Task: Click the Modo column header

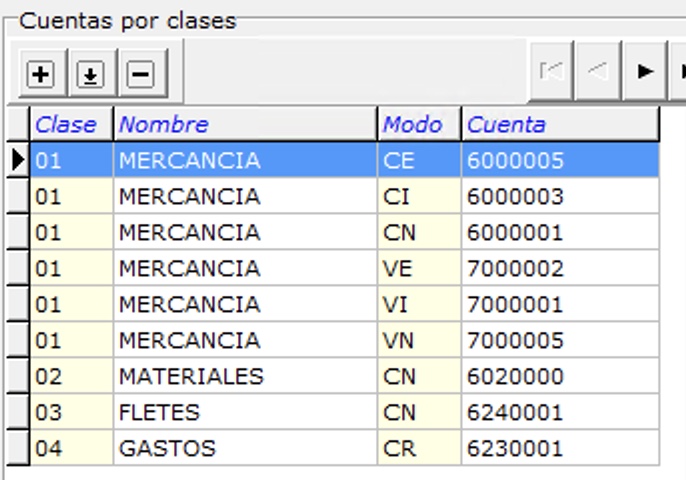Action: pos(412,124)
